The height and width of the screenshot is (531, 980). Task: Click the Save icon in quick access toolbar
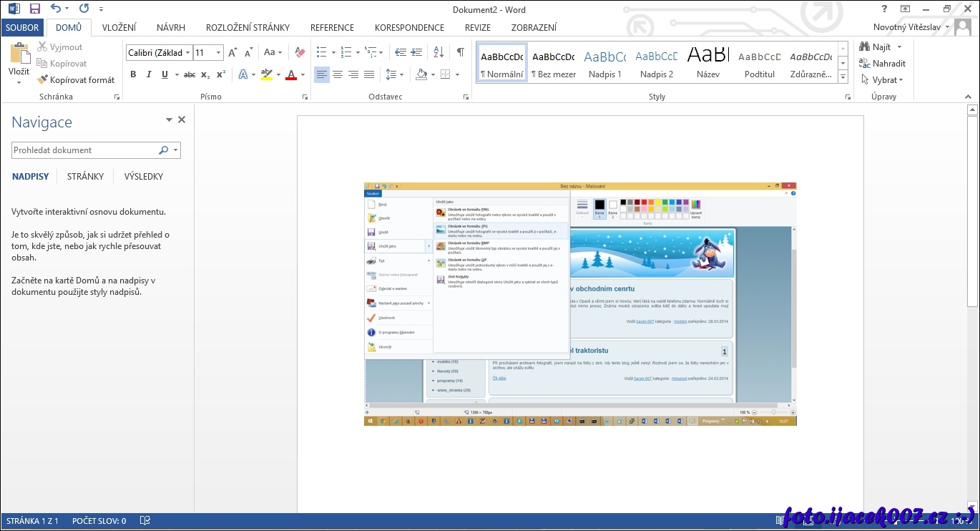tap(34, 9)
